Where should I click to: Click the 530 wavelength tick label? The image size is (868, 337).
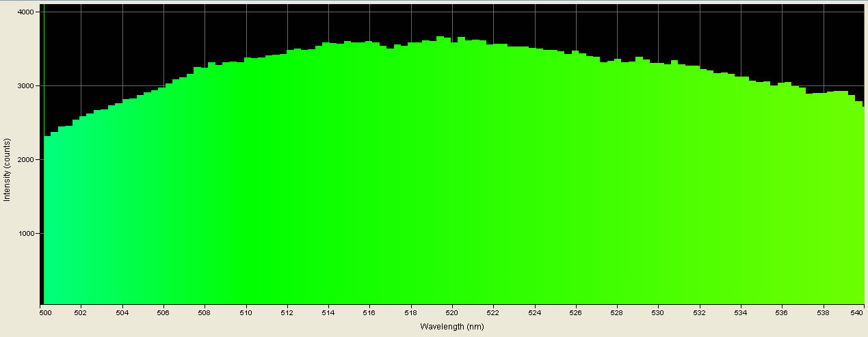pyautogui.click(x=658, y=314)
